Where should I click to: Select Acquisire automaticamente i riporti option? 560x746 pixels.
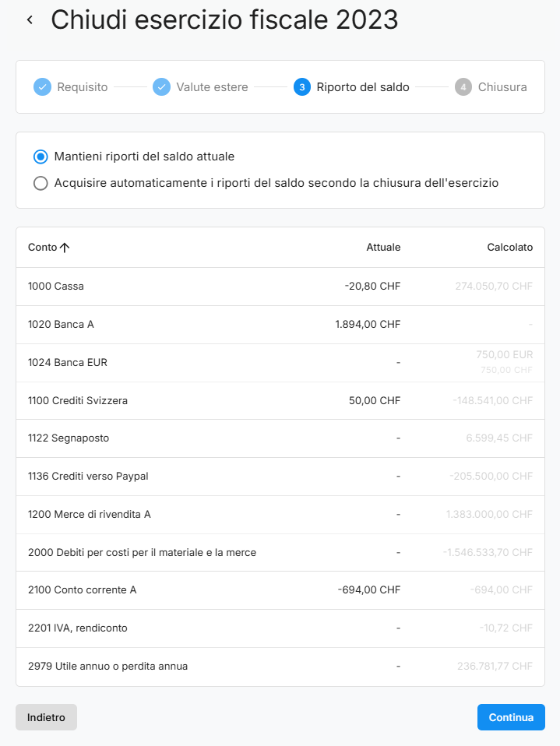coord(41,183)
